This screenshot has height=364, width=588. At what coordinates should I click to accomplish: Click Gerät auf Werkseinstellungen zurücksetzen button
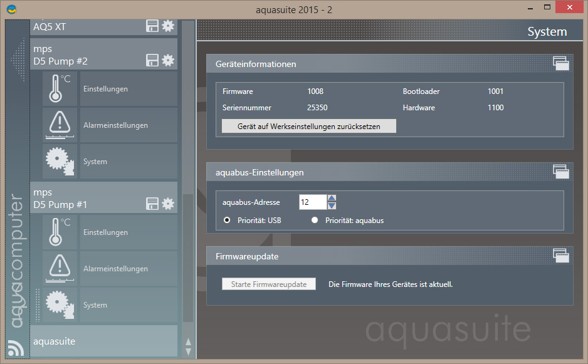pyautogui.click(x=308, y=126)
